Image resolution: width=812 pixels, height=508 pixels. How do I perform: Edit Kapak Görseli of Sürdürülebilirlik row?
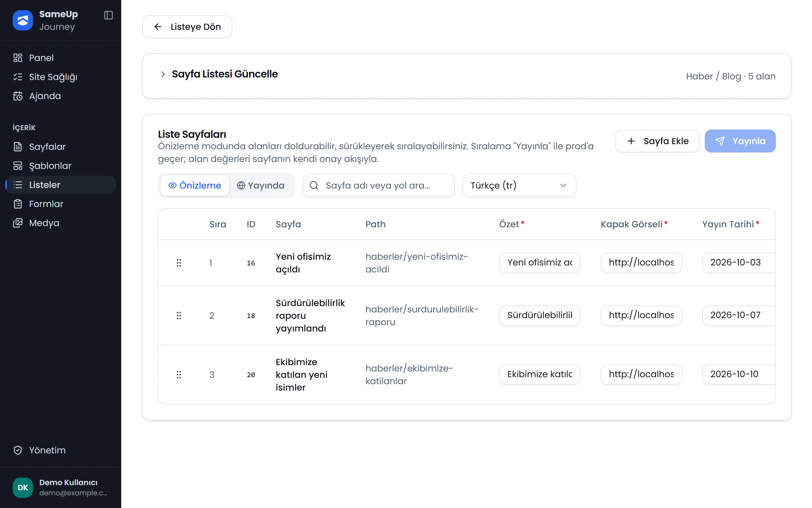click(641, 316)
